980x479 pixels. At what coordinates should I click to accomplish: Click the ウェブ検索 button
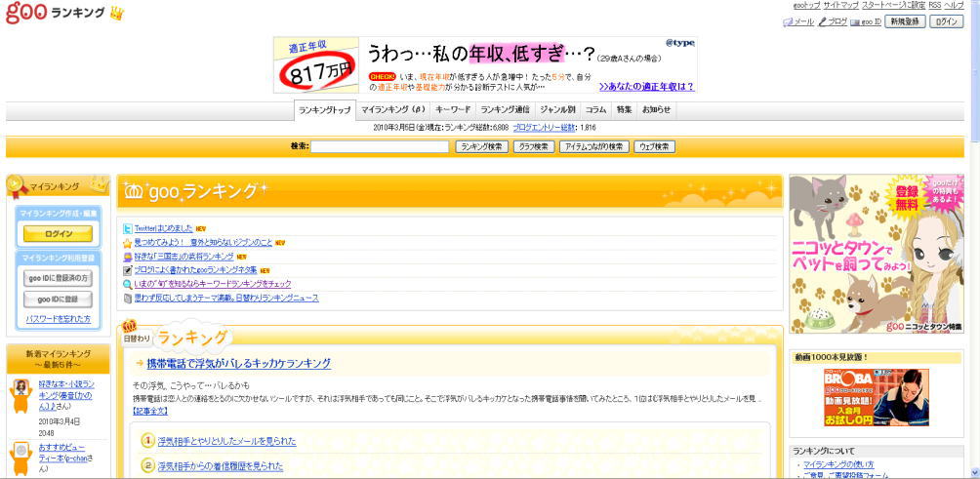[654, 147]
